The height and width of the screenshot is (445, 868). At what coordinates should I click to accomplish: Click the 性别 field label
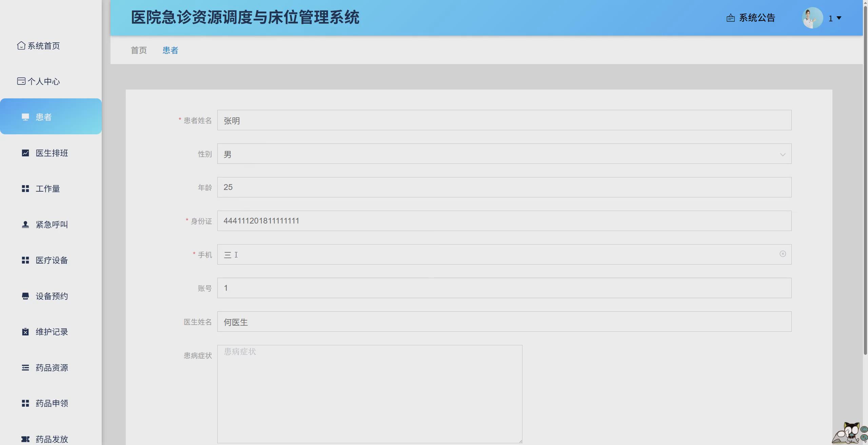point(205,154)
